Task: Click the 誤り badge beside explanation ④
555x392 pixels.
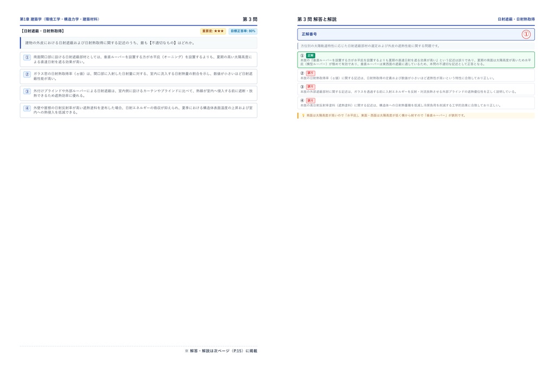Action: pos(311,100)
